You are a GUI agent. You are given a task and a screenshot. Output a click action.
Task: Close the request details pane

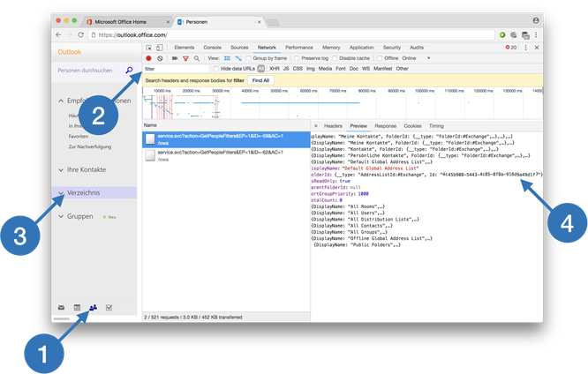316,126
